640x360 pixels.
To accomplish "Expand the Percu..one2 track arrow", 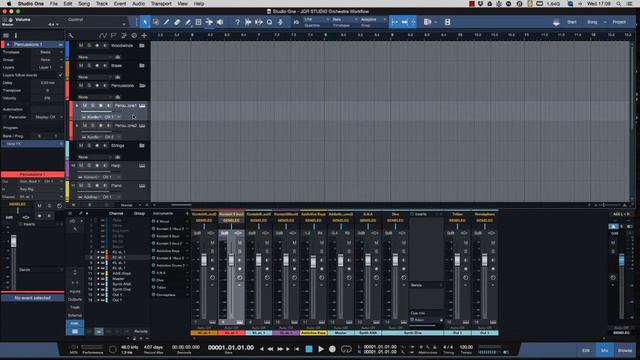I will click(x=77, y=126).
